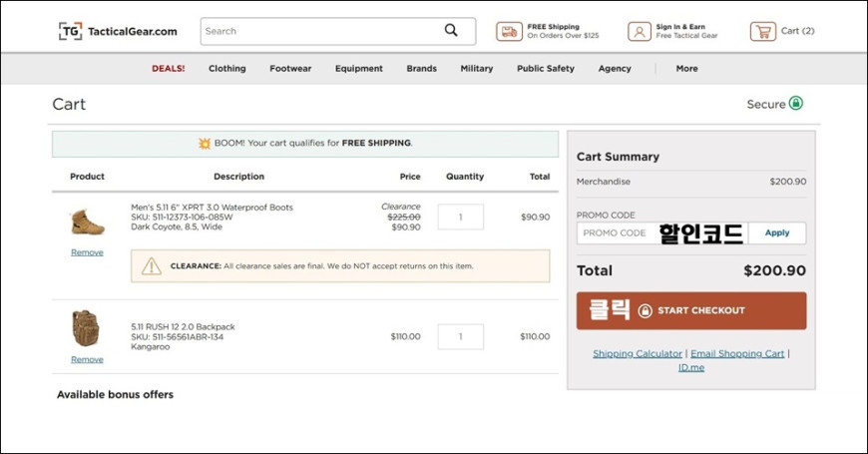The height and width of the screenshot is (454, 868).
Task: Open the Public Safety menu
Action: point(546,69)
